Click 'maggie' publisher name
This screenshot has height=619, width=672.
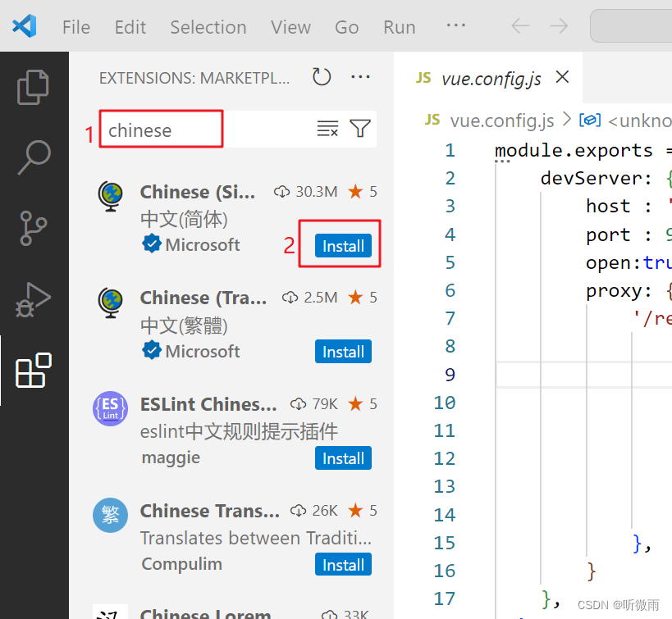(x=171, y=457)
